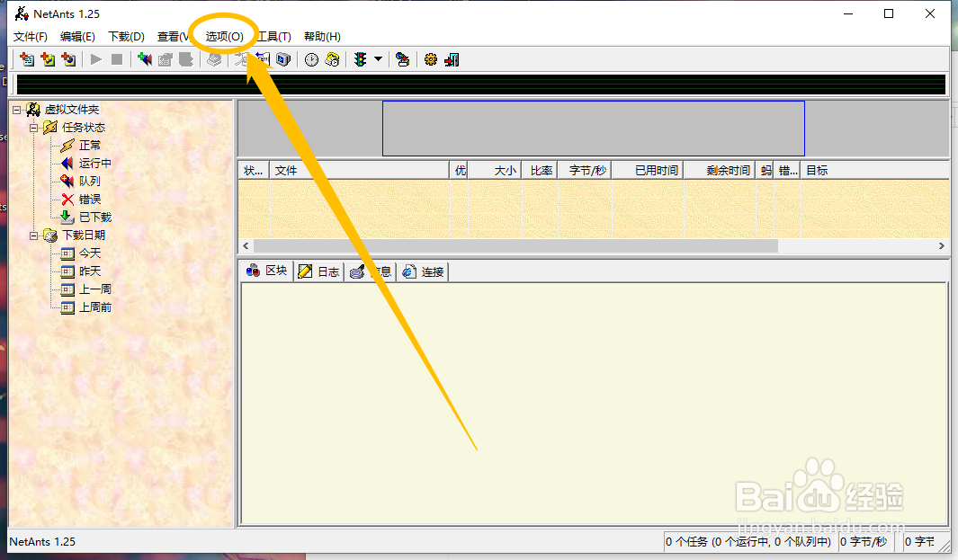Click the job list scroll-right arrow
The height and width of the screenshot is (560, 958).
click(942, 245)
